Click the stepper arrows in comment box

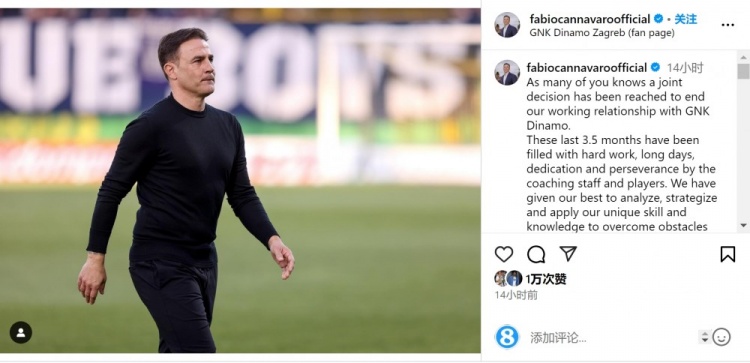(x=704, y=337)
